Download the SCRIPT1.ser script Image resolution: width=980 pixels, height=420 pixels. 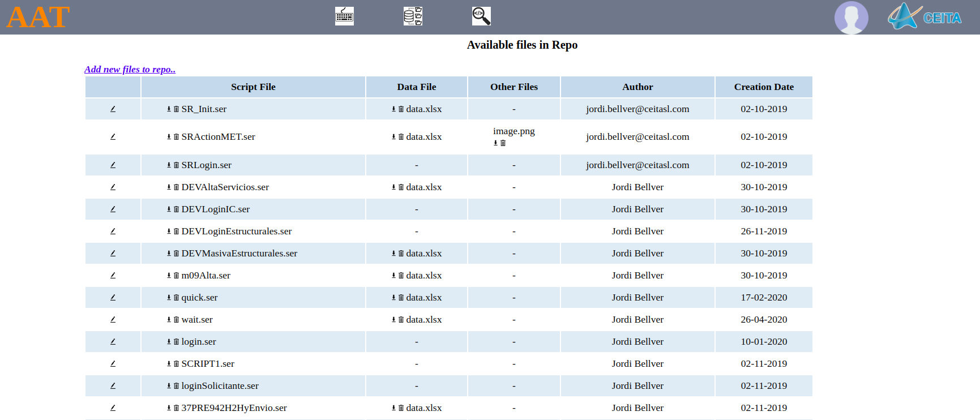pyautogui.click(x=169, y=364)
